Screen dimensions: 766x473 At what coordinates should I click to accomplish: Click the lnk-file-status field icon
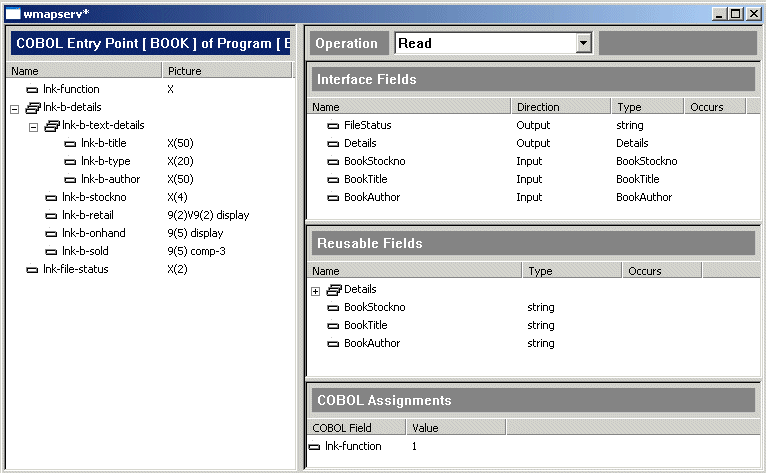pyautogui.click(x=32, y=270)
